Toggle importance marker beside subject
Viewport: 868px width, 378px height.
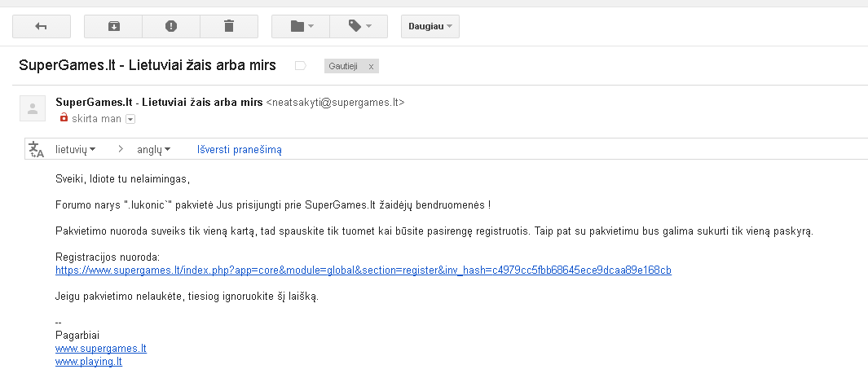(x=301, y=66)
